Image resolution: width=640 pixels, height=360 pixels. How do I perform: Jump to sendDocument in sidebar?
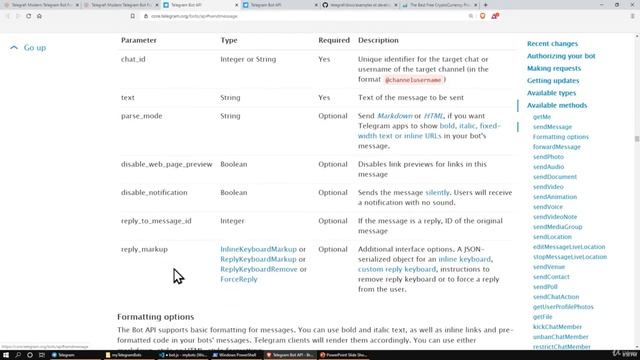click(x=555, y=177)
